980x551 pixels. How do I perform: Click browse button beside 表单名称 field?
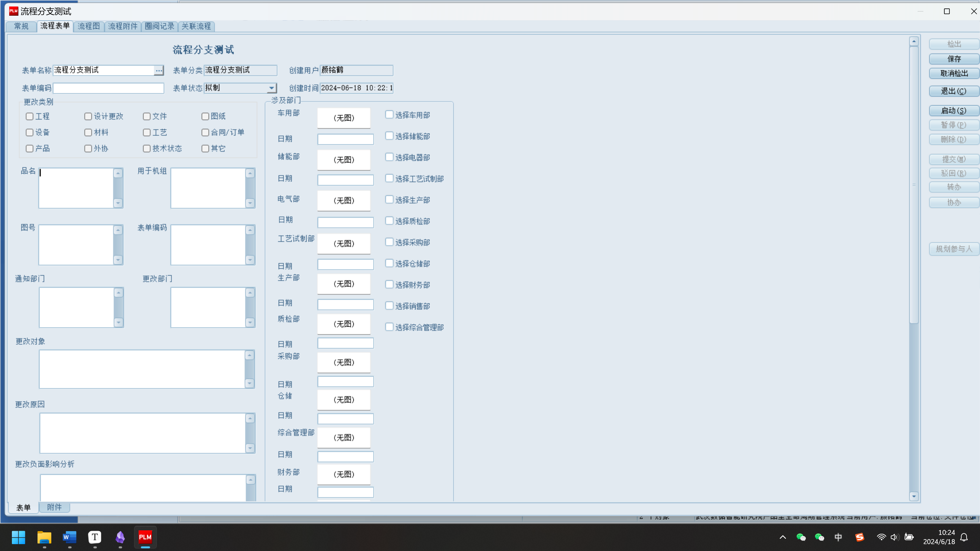[x=158, y=70]
